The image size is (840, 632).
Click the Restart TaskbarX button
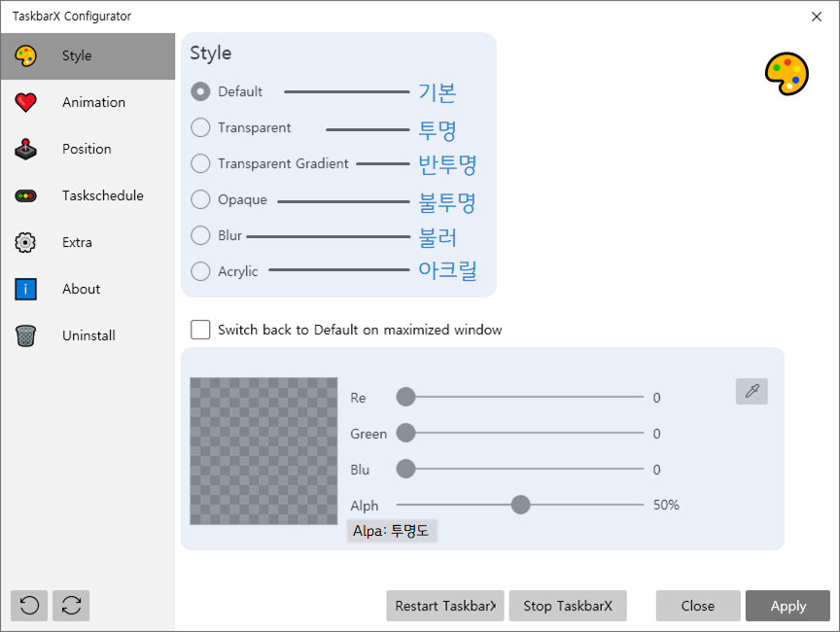[x=445, y=606]
